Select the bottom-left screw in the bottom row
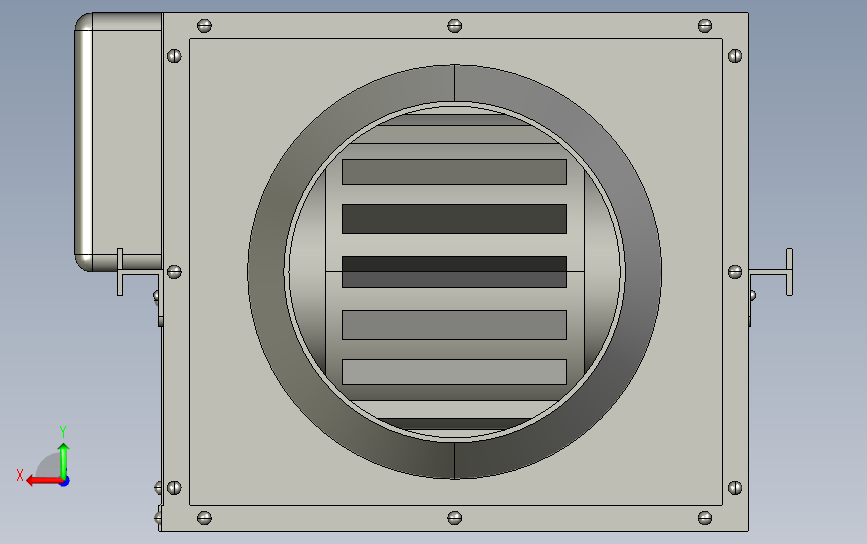Image resolution: width=867 pixels, height=544 pixels. 205,518
